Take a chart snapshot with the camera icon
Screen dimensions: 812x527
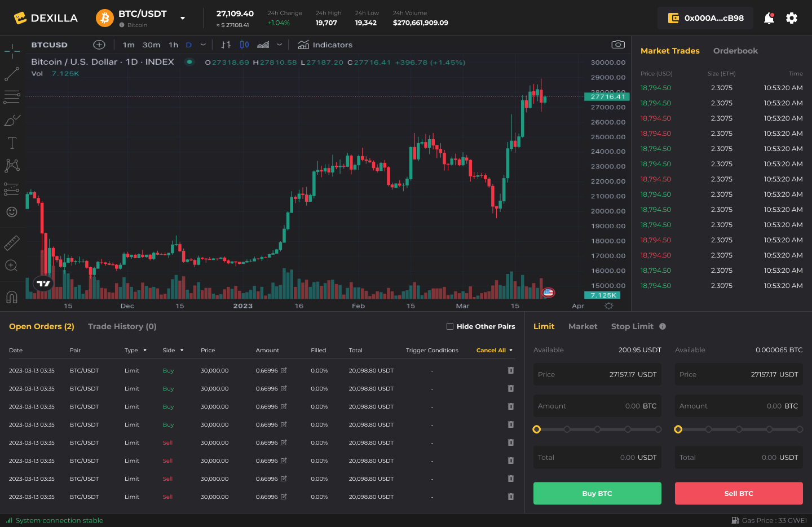click(618, 44)
